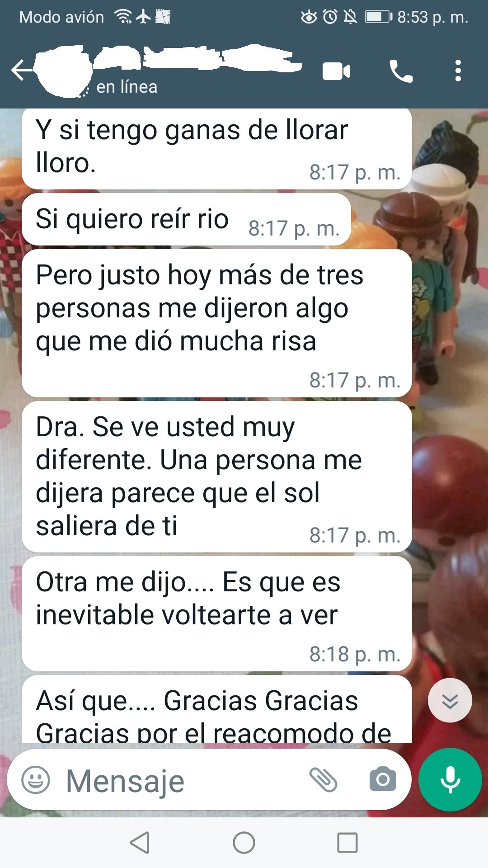488x868 pixels.
Task: Start a voice call with phone icon
Action: point(401,71)
